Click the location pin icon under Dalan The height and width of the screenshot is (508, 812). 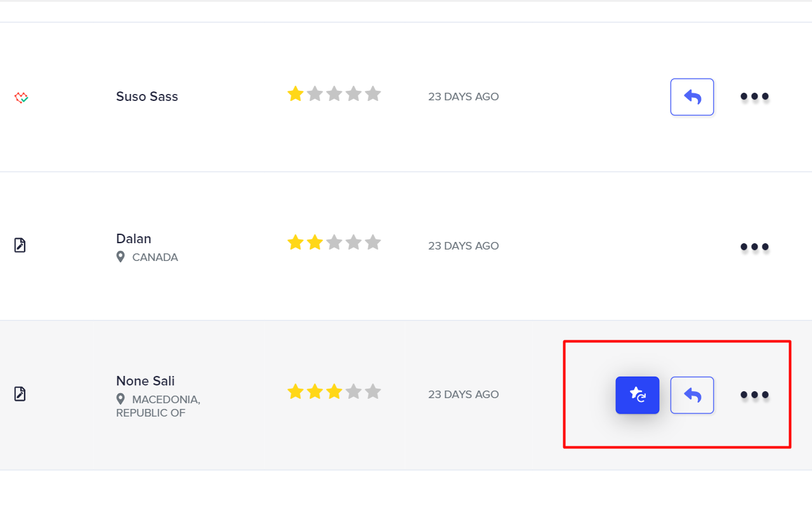(x=121, y=257)
